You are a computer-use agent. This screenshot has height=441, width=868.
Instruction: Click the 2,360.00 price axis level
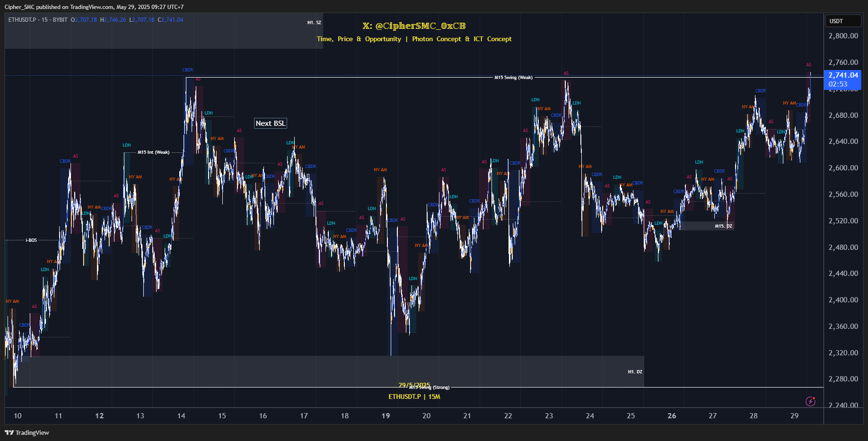click(x=843, y=326)
